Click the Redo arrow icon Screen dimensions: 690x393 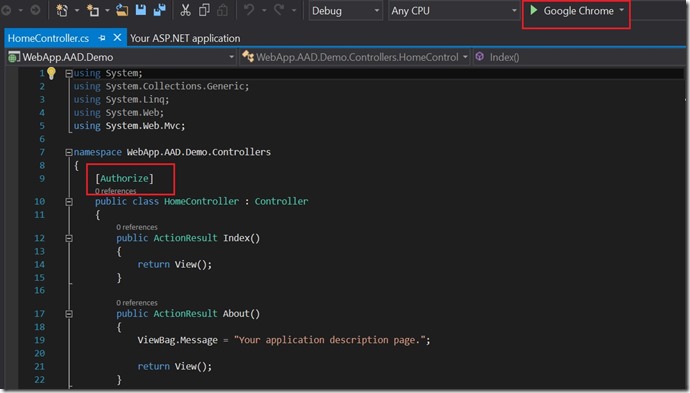point(279,10)
